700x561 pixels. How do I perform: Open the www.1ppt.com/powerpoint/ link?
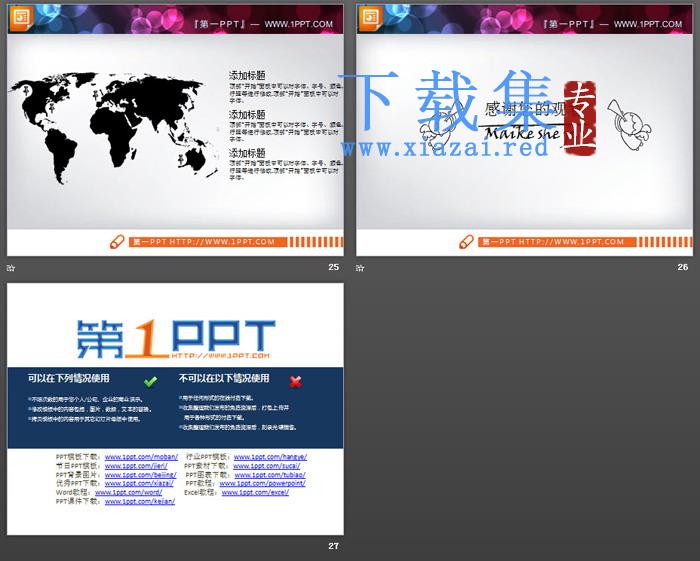click(262, 483)
